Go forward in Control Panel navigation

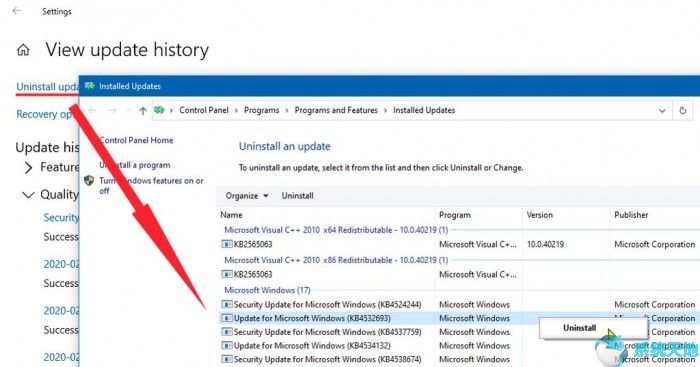(113, 110)
